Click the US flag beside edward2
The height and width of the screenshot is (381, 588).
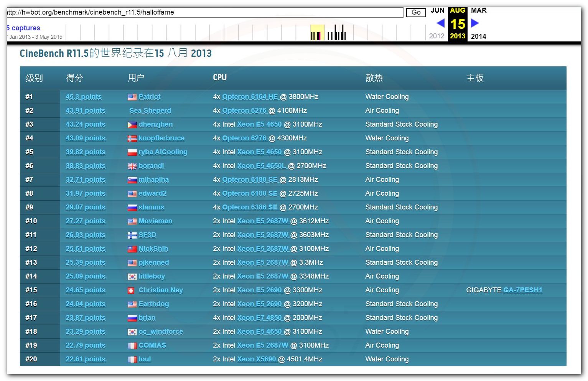132,194
